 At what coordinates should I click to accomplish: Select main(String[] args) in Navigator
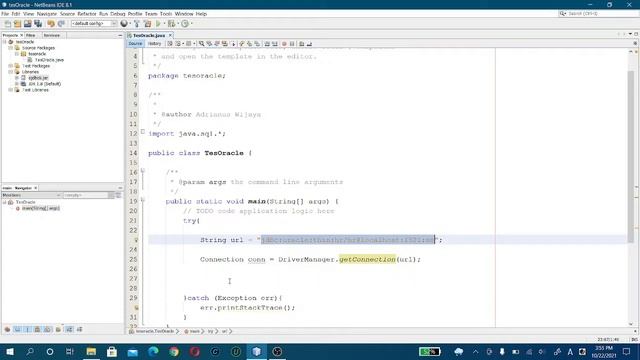click(x=40, y=208)
